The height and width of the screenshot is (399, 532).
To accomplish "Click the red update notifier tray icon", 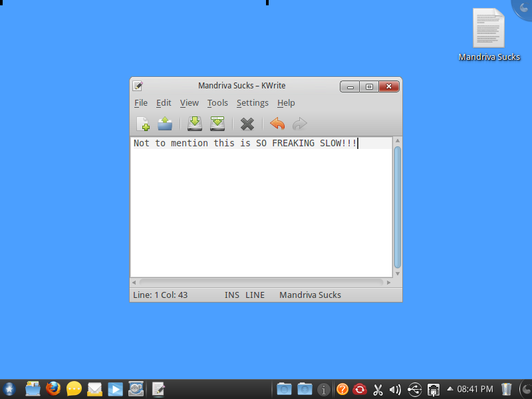I will (360, 389).
